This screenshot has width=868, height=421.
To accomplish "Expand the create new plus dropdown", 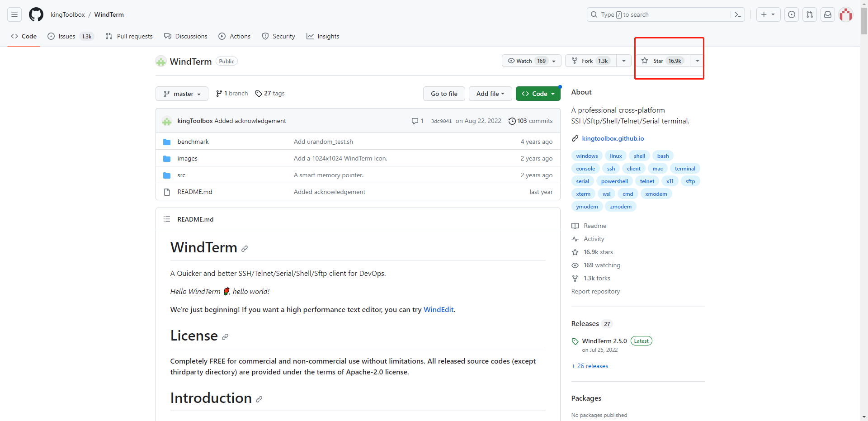I will tap(768, 14).
